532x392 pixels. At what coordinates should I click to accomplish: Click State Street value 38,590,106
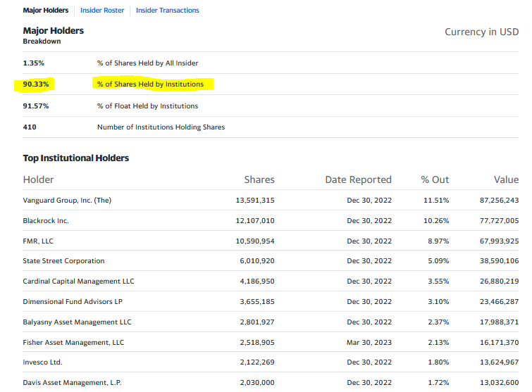[499, 261]
